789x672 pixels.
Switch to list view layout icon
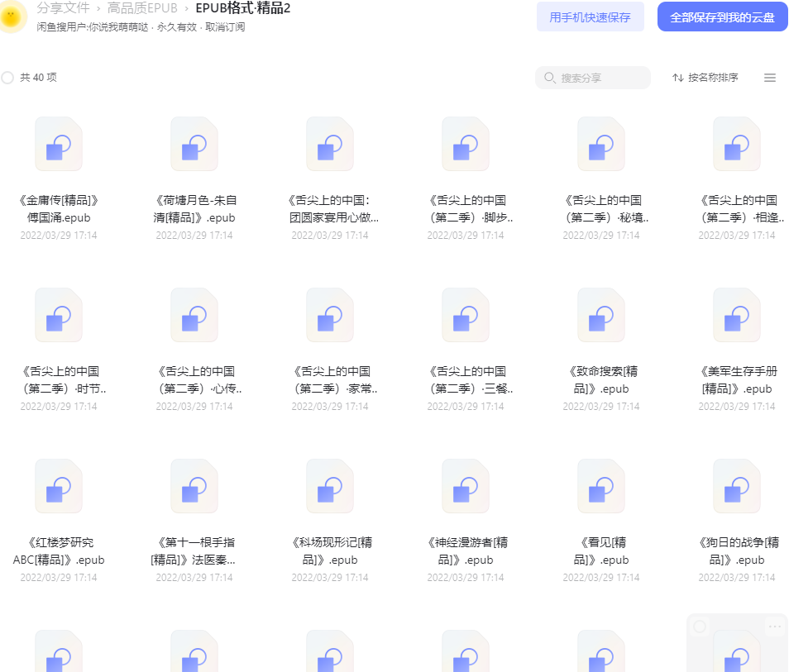[770, 78]
